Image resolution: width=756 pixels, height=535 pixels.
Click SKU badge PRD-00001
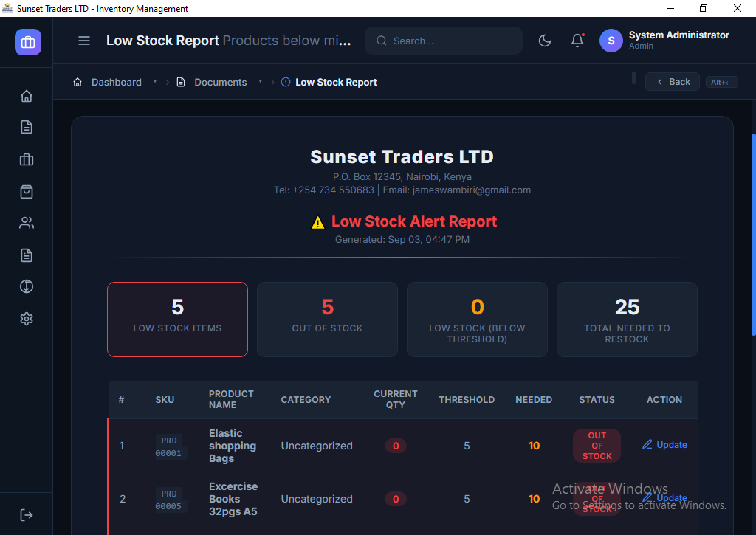171,446
